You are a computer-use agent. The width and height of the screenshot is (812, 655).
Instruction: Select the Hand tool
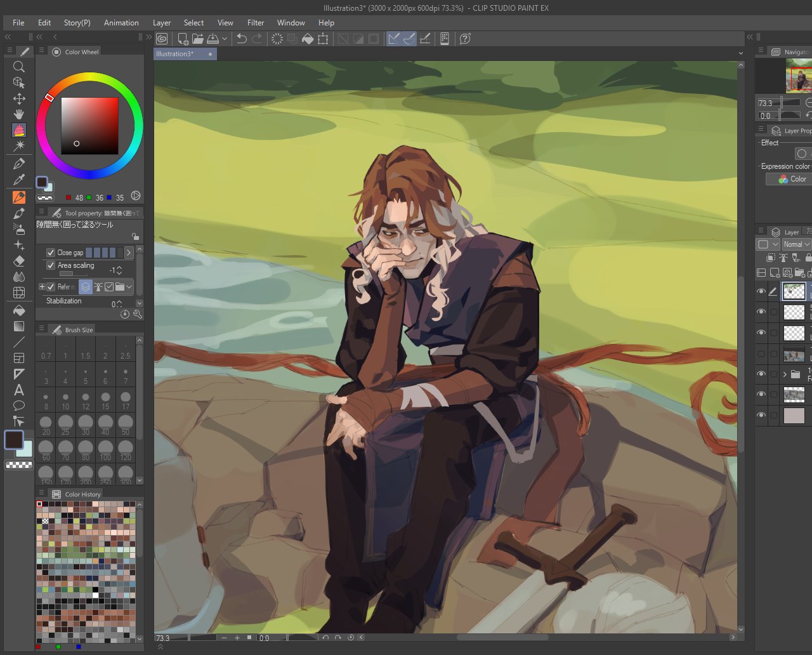point(19,114)
